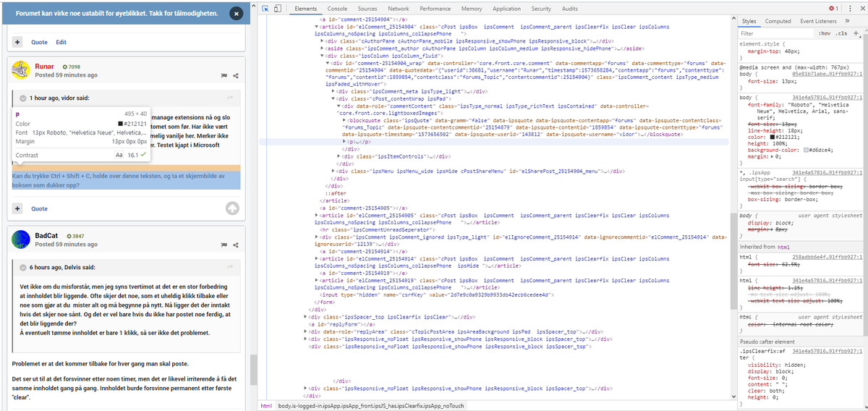
Task: Click the Aa contrast preview in tooltip
Action: click(x=121, y=156)
